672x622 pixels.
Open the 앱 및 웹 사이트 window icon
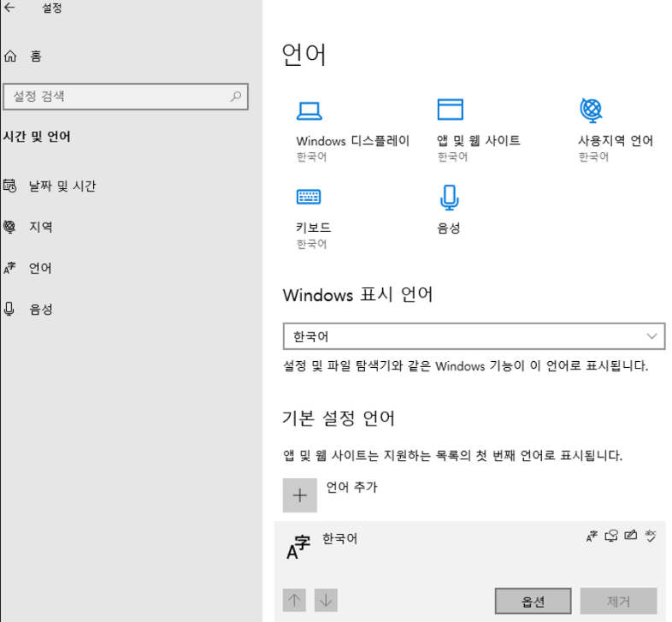coord(450,110)
